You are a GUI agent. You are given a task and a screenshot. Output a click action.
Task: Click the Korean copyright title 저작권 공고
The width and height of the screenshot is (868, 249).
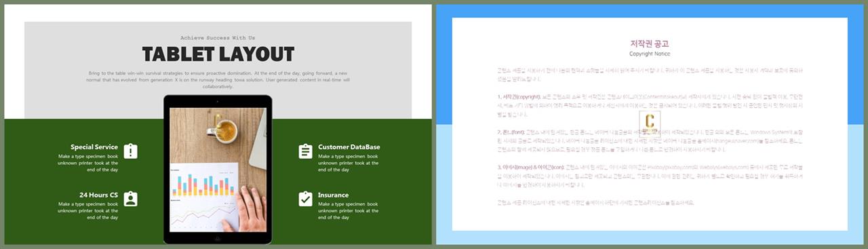tap(650, 43)
